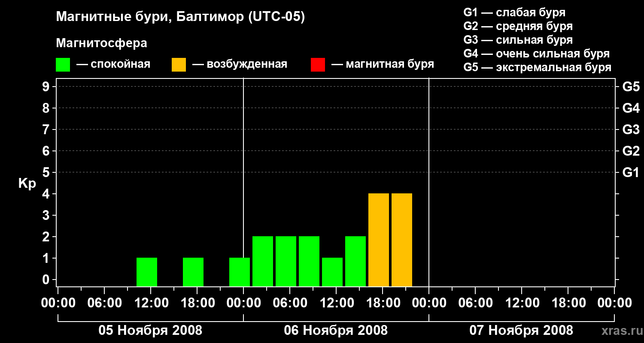Click the title "Магнитные бури, Балтимор (UTC-05)"
The height and width of the screenshot is (343, 644).
(180, 17)
